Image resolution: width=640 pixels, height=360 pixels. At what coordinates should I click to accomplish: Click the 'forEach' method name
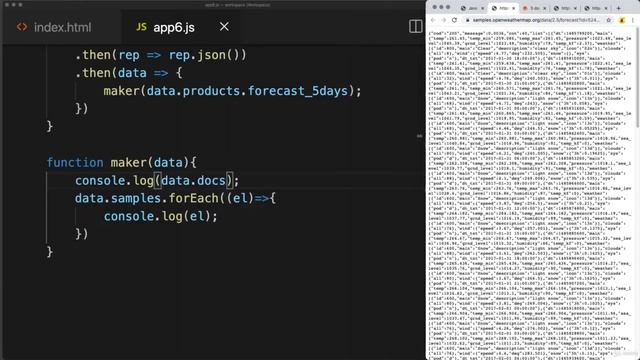[193, 198]
